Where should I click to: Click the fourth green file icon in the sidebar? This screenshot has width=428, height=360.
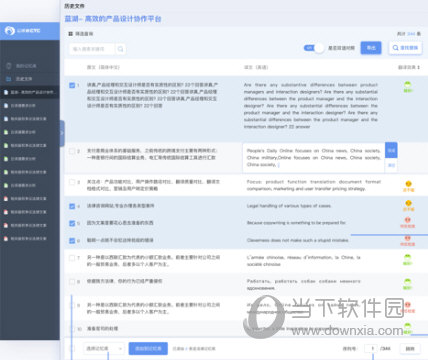point(6,172)
